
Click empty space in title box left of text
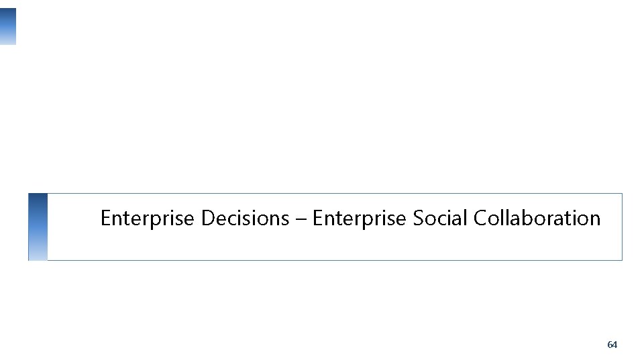pos(73,218)
